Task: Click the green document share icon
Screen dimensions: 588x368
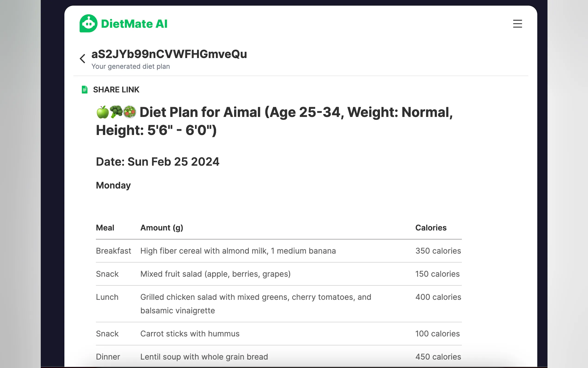Action: point(84,89)
